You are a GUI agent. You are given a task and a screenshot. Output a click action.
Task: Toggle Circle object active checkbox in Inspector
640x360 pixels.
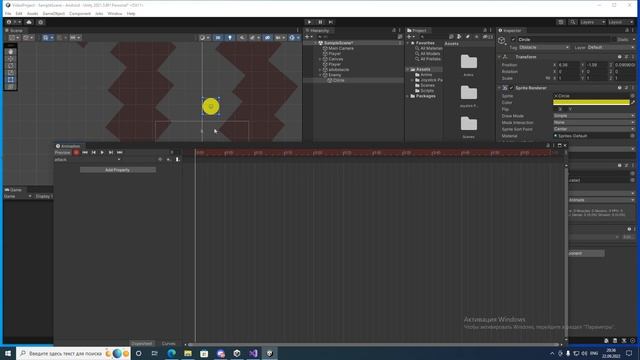point(513,40)
